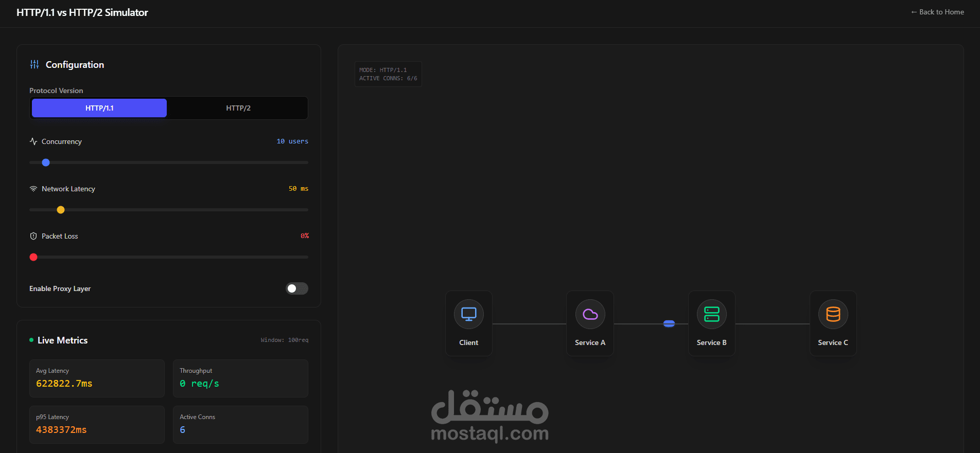Click the Throughput metric card
Screen dimensions: 980x453
240,378
